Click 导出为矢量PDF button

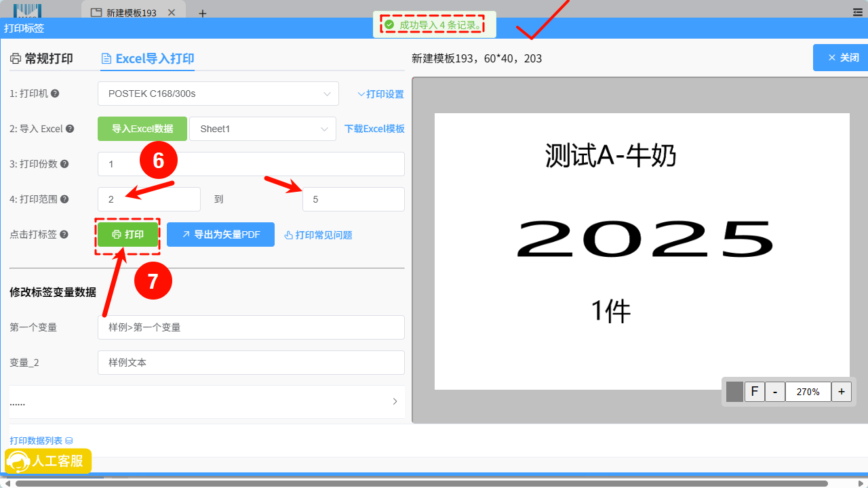pos(220,235)
